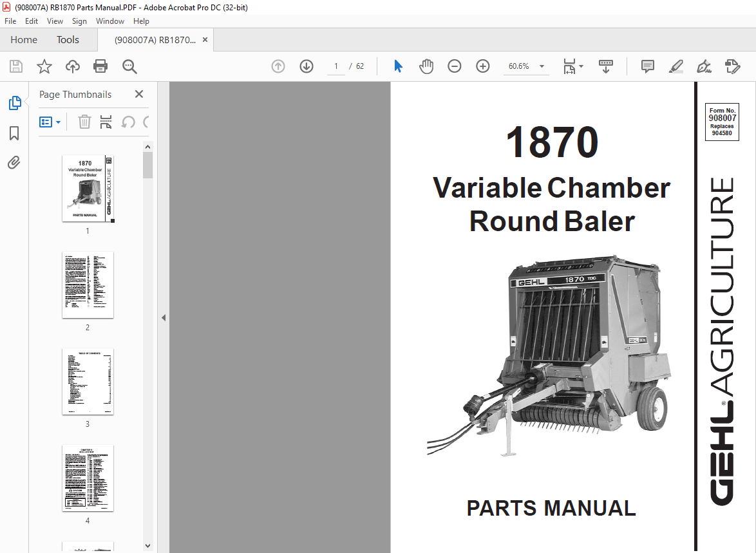Image resolution: width=756 pixels, height=553 pixels.
Task: Open the Sign document pen tool
Action: coord(704,66)
